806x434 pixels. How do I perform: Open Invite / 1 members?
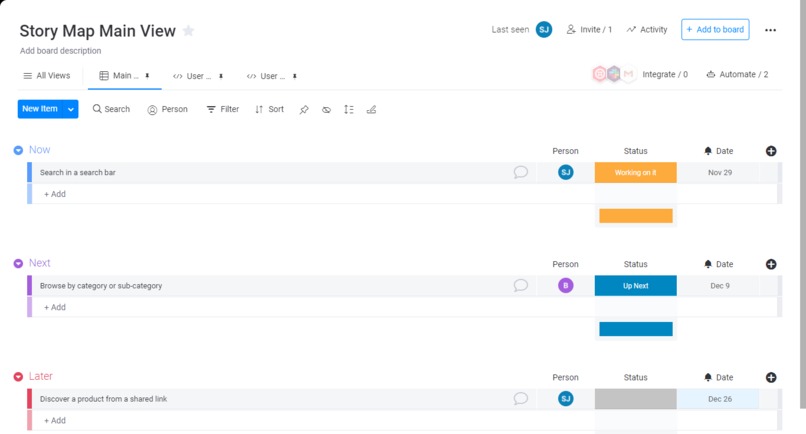point(589,29)
